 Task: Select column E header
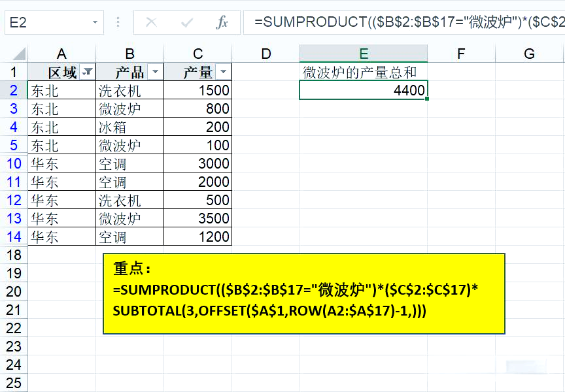click(x=364, y=54)
